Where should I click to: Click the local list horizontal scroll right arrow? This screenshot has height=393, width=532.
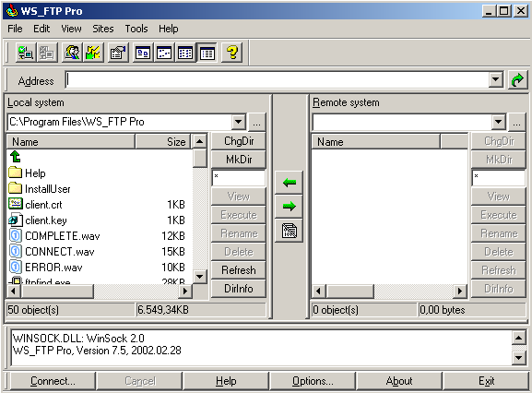185,291
